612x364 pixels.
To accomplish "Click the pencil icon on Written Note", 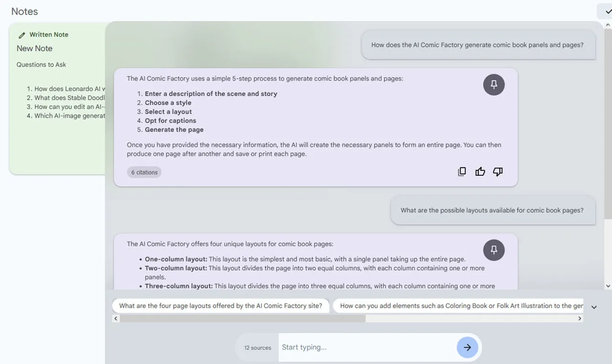I will tap(22, 35).
